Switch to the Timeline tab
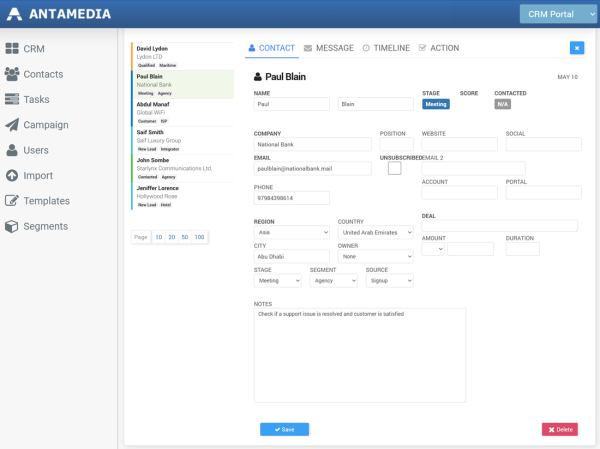Screen dimensions: 600x449 tap(386, 47)
